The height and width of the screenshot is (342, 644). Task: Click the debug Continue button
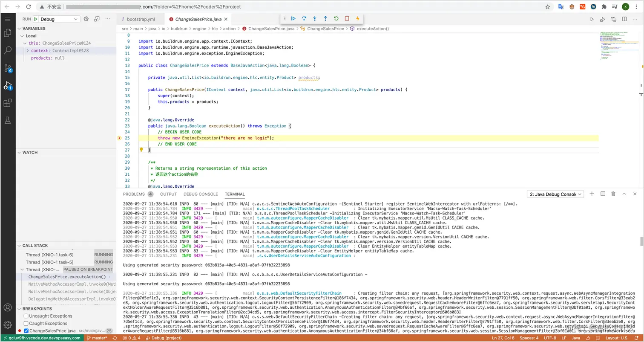[x=293, y=18]
